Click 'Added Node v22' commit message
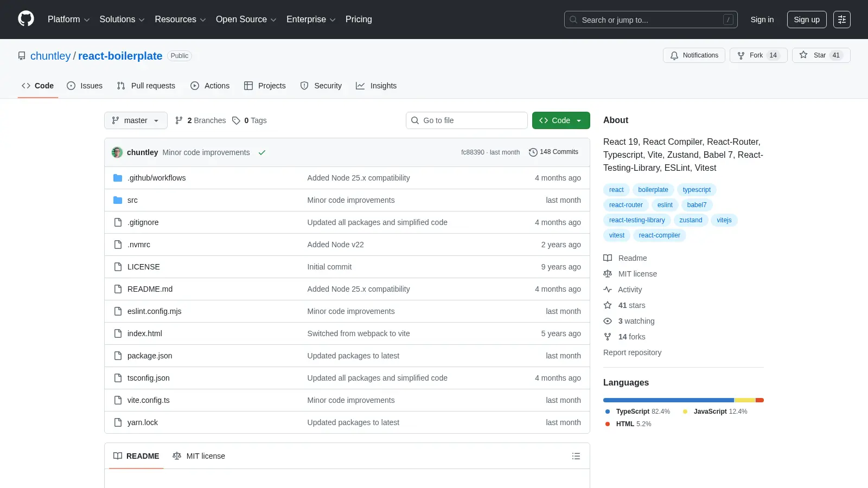The image size is (868, 488). tap(335, 245)
